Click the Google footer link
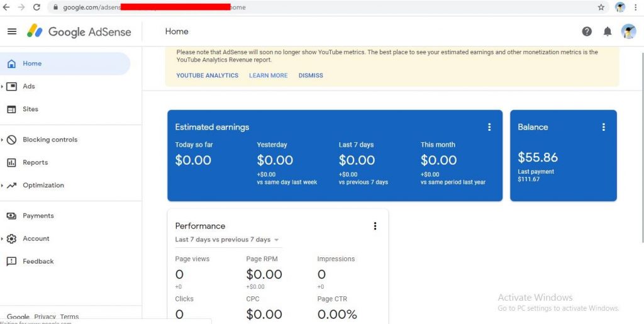 click(18, 316)
